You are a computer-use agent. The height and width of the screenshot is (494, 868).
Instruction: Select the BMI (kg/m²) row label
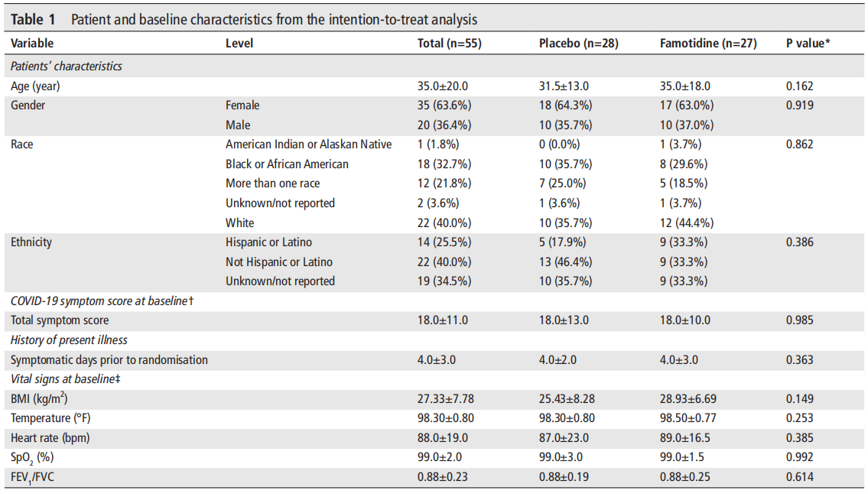point(43,398)
